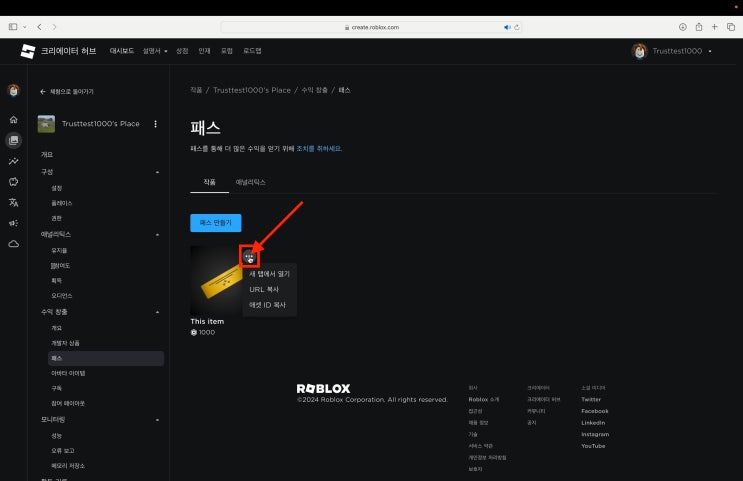The width and height of the screenshot is (743, 481).
Task: Open 오디언스 in the sidebar
Action: point(62,296)
